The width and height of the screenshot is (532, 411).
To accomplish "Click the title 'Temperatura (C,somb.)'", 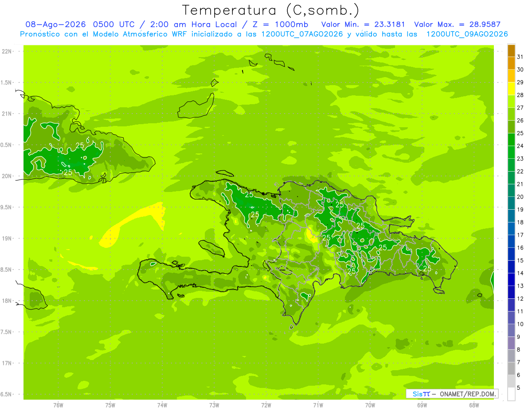I will tap(270, 10).
